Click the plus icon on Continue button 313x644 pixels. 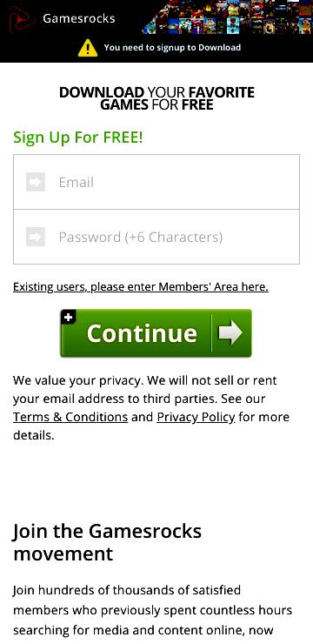click(68, 317)
